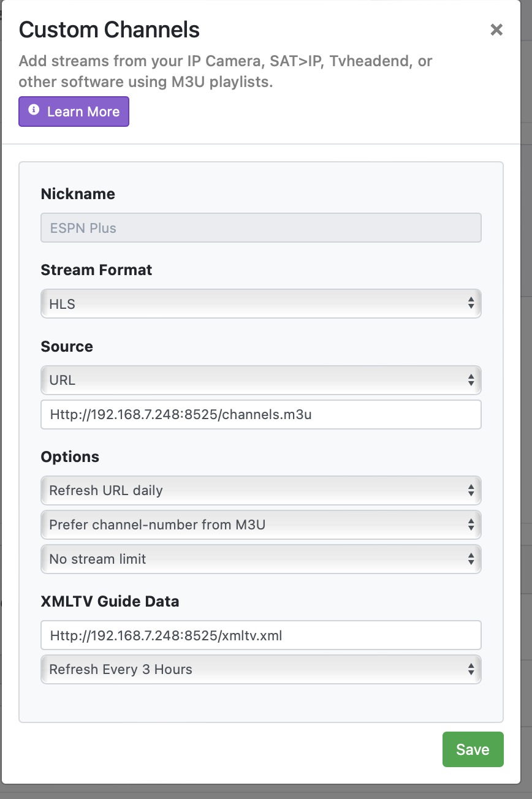This screenshot has width=532, height=799.
Task: Click the info icon on Learn More
Action: click(34, 111)
